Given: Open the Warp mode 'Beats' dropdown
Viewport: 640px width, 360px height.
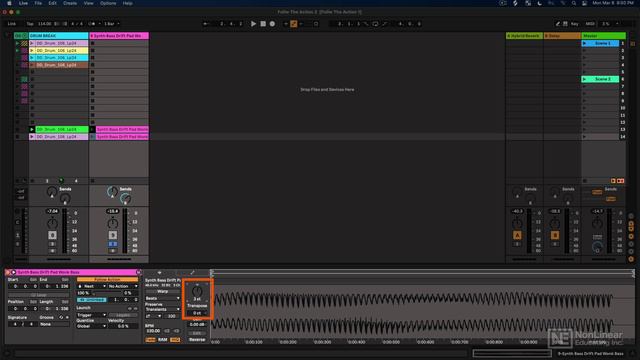Looking at the screenshot, I should point(162,298).
